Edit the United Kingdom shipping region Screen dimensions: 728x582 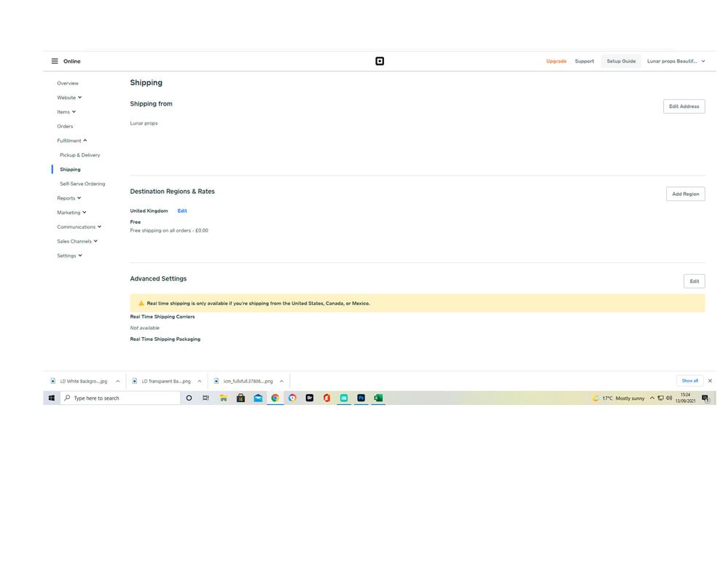coord(182,211)
